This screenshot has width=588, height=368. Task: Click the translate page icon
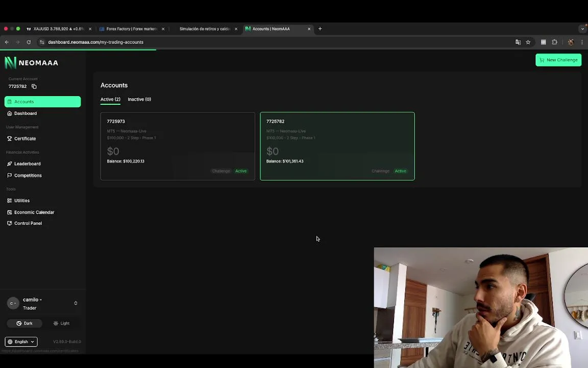click(518, 42)
